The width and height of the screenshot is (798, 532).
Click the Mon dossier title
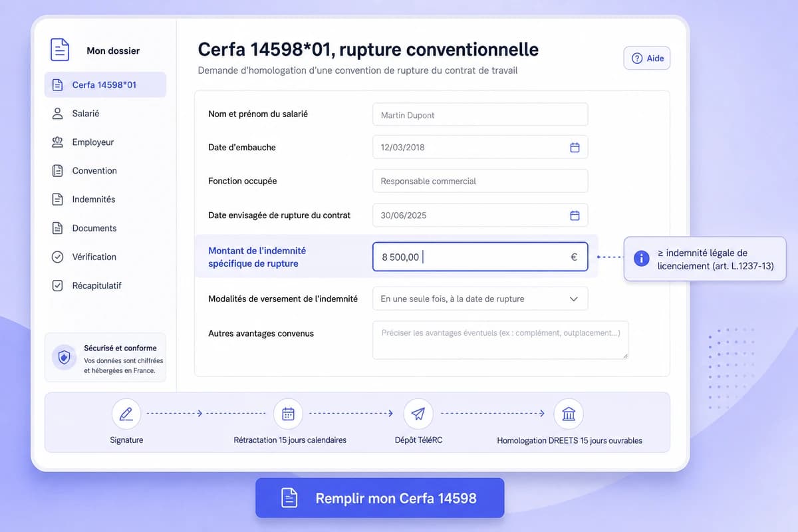[113, 51]
